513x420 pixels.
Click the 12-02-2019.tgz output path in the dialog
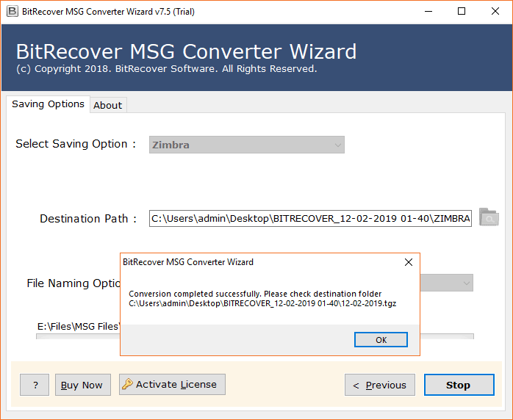coord(262,303)
